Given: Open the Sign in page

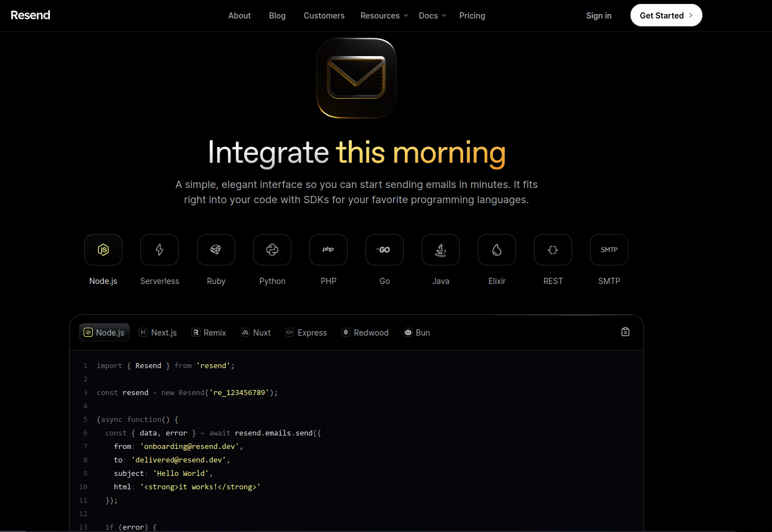Looking at the screenshot, I should coord(599,15).
